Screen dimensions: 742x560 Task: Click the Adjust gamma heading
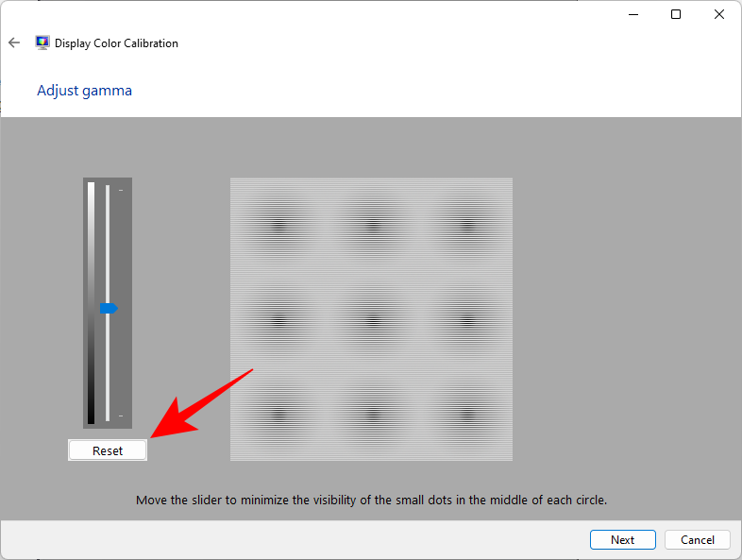tap(84, 91)
